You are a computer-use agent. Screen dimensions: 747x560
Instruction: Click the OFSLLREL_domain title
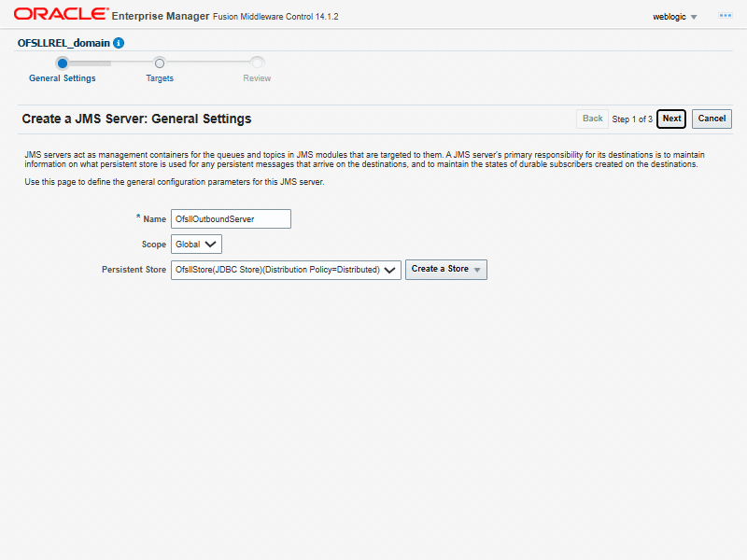pyautogui.click(x=63, y=43)
